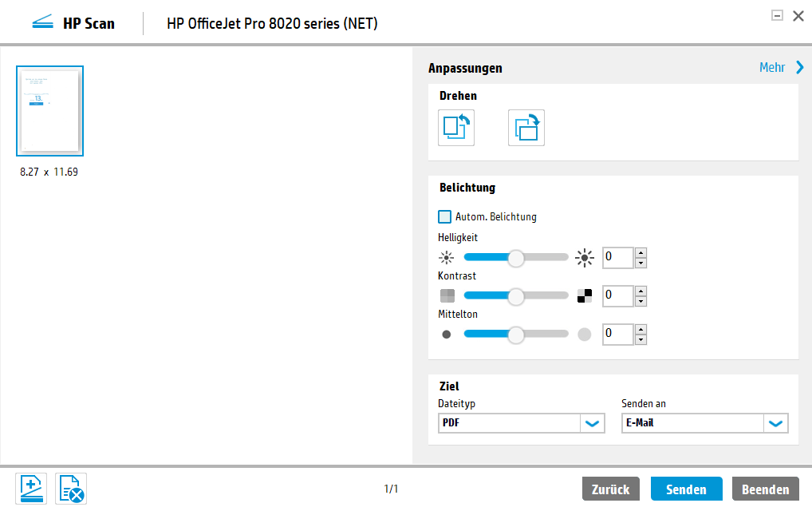The height and width of the screenshot is (507, 812).
Task: Increase Helligkeit value with up arrow
Action: [x=641, y=253]
